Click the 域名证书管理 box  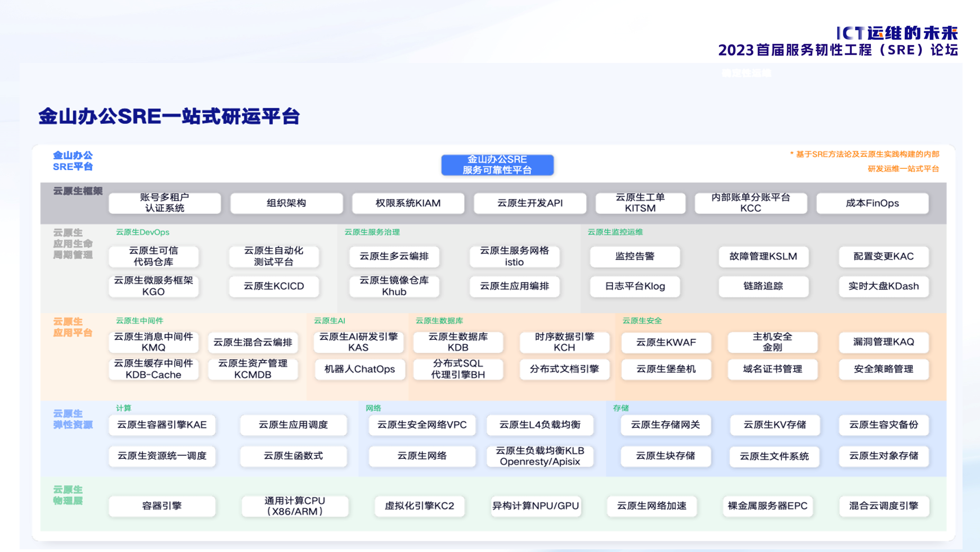[x=772, y=369]
